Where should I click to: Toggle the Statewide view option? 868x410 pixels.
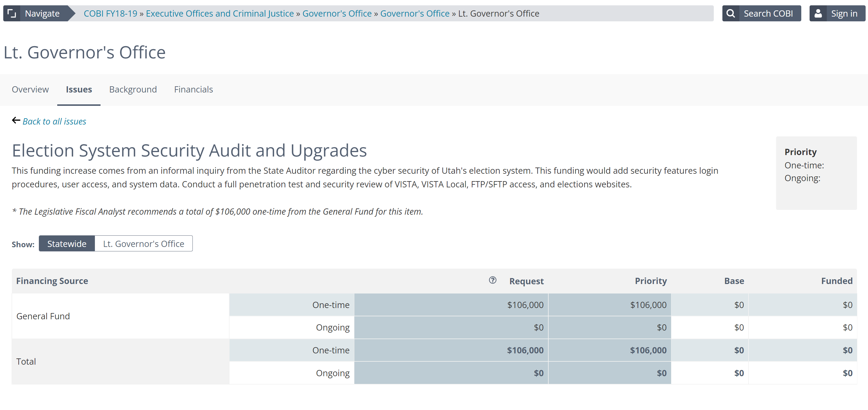point(67,244)
